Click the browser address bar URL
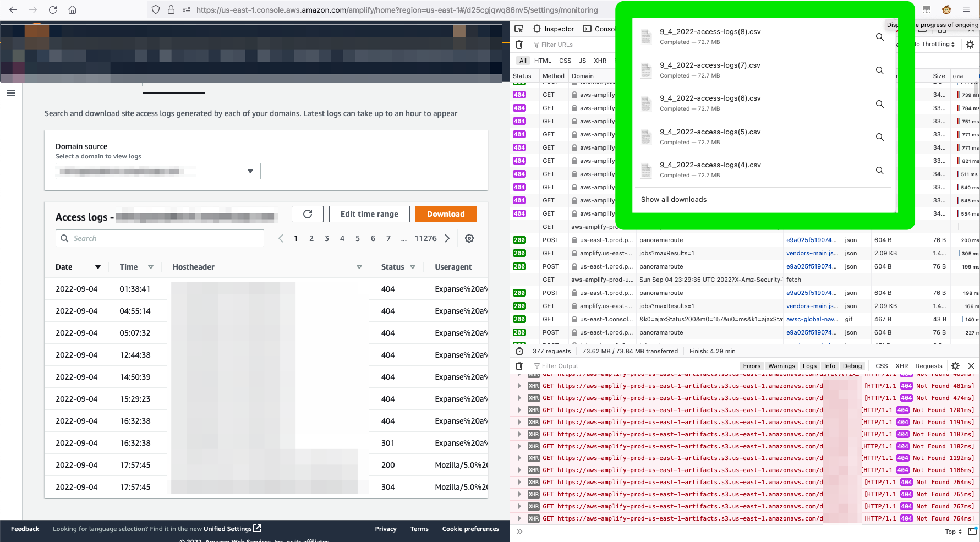The image size is (980, 542). 397,9
